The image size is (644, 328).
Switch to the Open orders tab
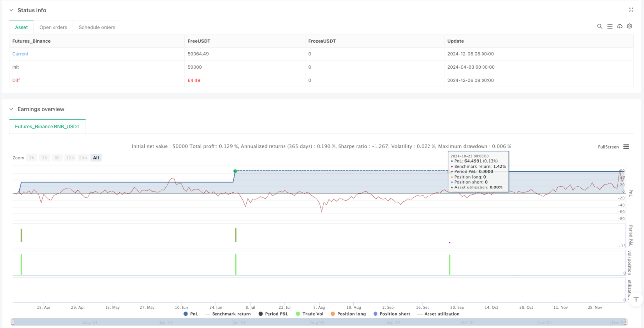(53, 27)
